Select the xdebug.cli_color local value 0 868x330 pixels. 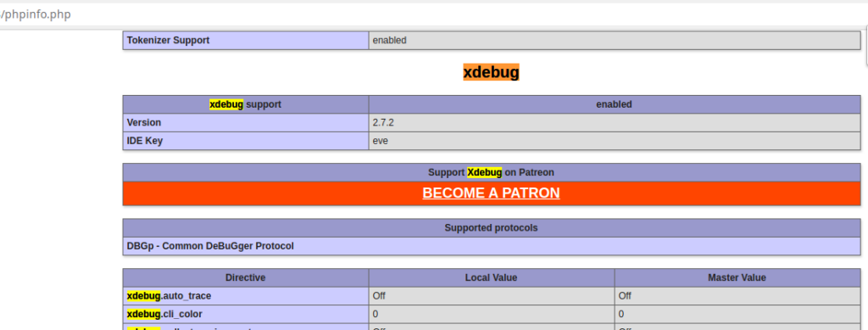tap(492, 314)
